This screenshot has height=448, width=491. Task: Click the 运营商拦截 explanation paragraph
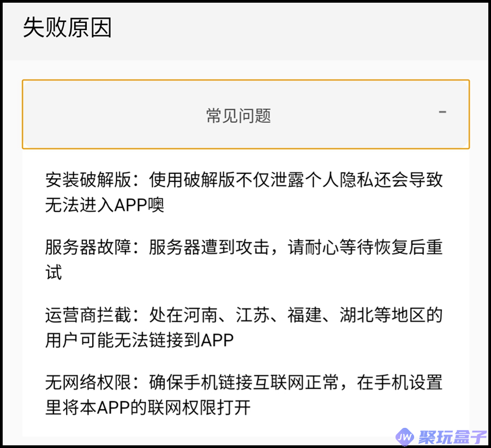click(x=244, y=327)
